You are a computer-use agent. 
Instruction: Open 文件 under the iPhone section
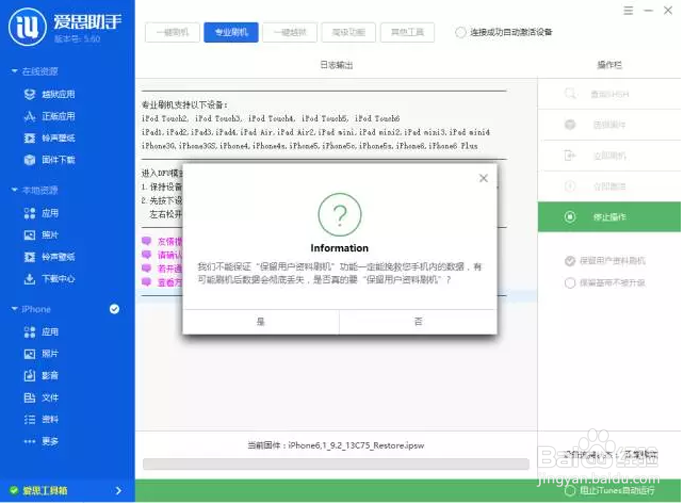pyautogui.click(x=41, y=397)
